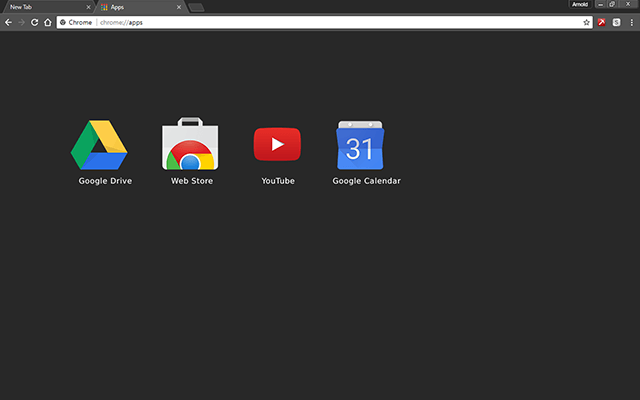The width and height of the screenshot is (640, 400).
Task: View site info via the Chrome chip
Action: click(x=76, y=22)
